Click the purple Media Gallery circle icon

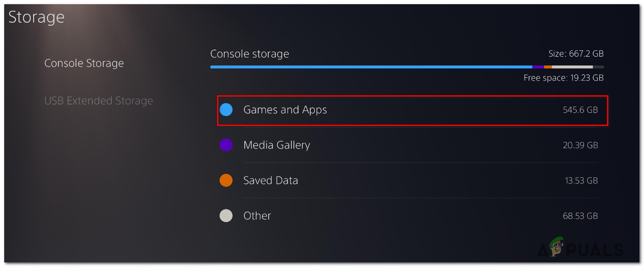coord(226,145)
